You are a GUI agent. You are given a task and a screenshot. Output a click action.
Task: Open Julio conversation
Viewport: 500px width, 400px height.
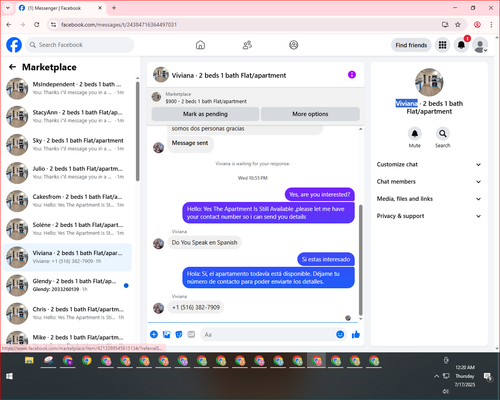[x=67, y=173]
